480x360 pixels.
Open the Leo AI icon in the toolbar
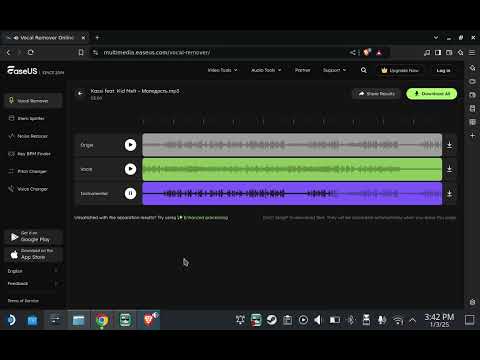[x=461, y=52]
